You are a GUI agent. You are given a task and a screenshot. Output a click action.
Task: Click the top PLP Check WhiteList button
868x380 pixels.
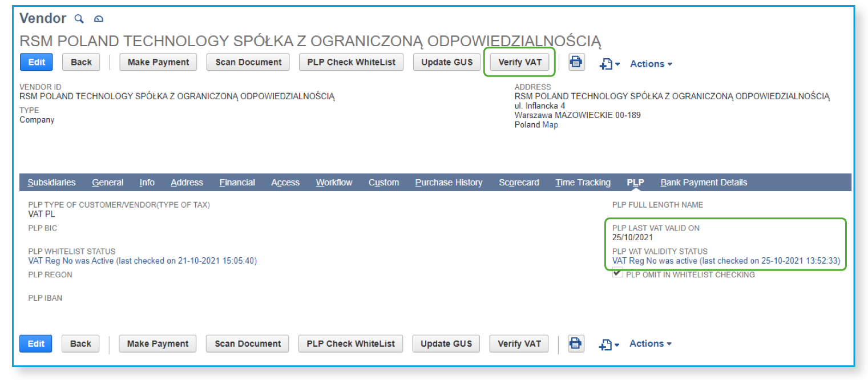pos(352,62)
